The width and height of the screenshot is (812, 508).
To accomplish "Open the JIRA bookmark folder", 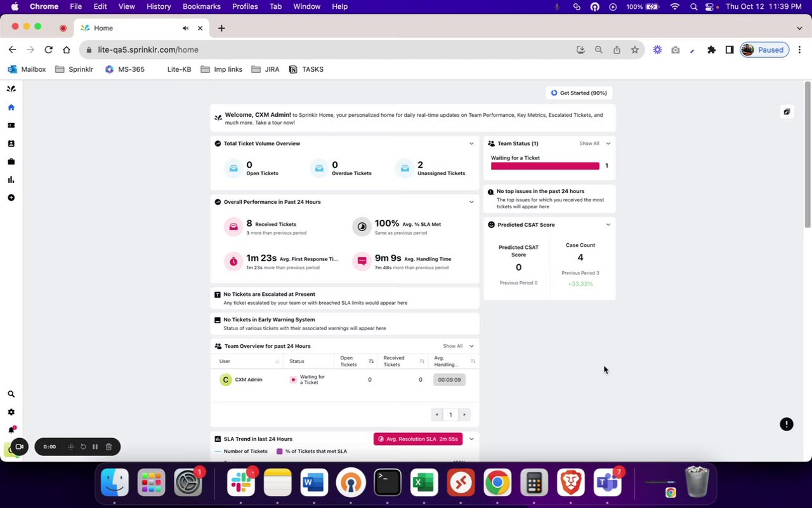I will point(265,69).
